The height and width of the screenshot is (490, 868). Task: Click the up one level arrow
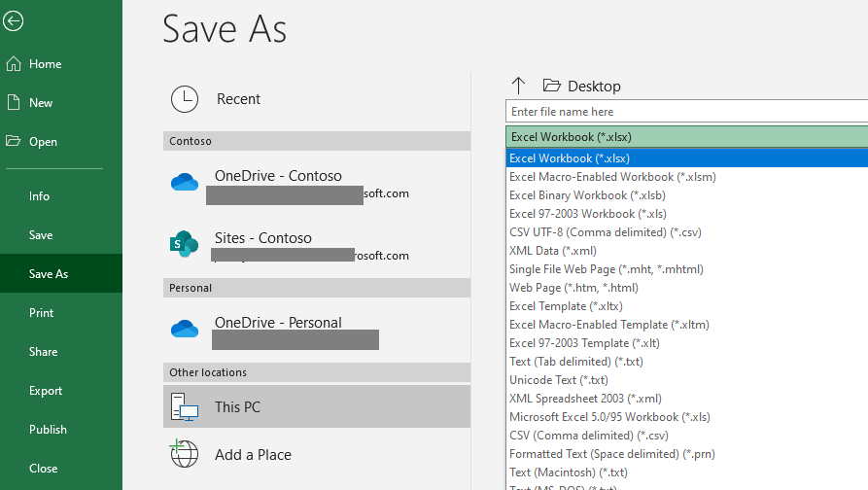point(518,86)
